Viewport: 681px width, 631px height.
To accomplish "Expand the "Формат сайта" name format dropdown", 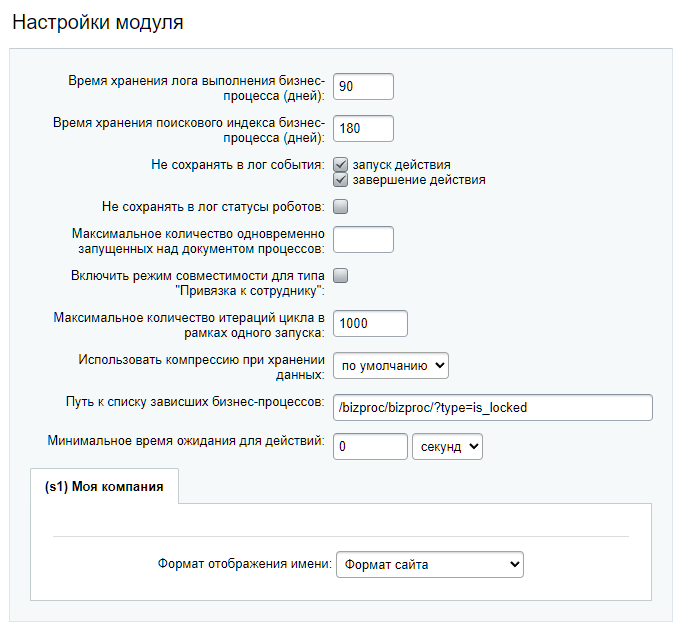I will pyautogui.click(x=430, y=565).
